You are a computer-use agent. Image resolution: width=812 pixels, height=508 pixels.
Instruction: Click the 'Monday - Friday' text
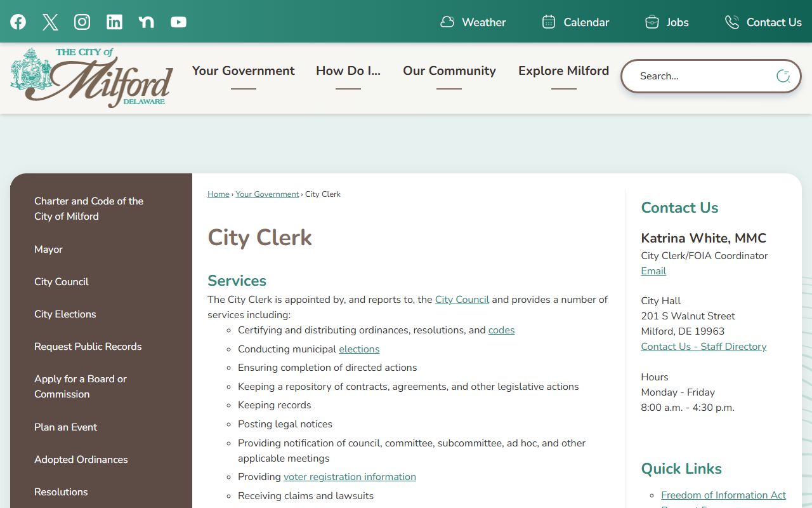[678, 392]
